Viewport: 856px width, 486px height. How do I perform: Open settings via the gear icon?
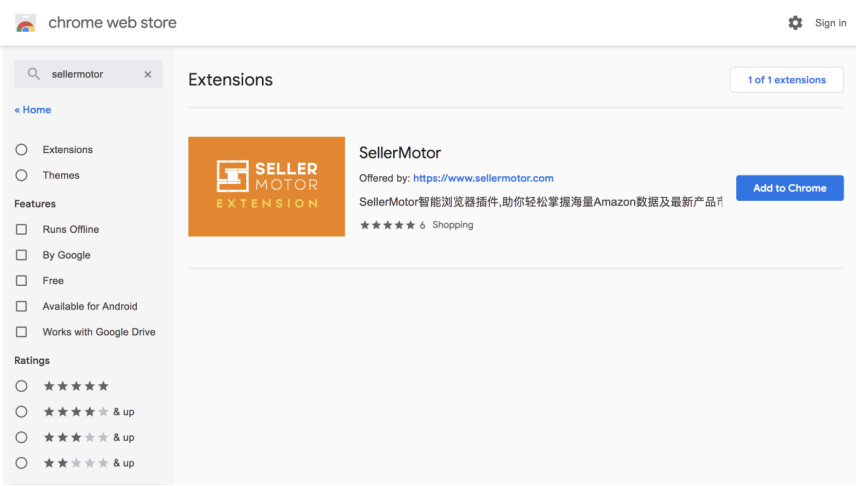pyautogui.click(x=795, y=23)
